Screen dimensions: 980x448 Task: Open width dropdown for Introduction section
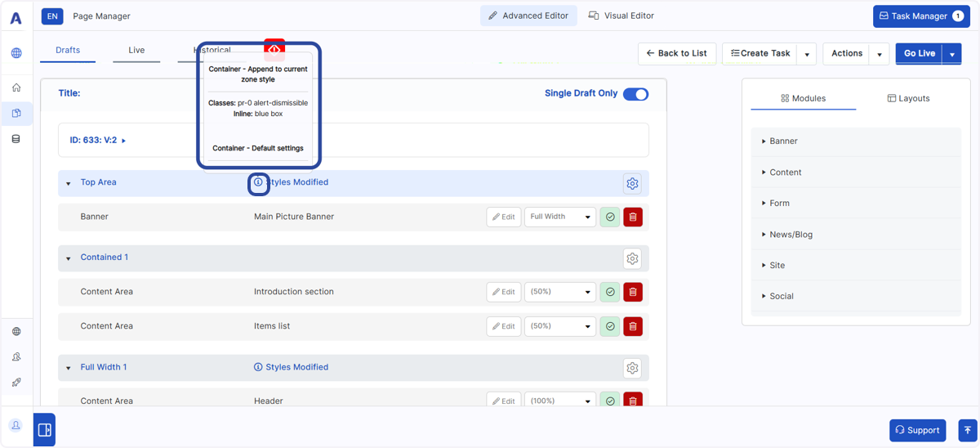pyautogui.click(x=560, y=292)
